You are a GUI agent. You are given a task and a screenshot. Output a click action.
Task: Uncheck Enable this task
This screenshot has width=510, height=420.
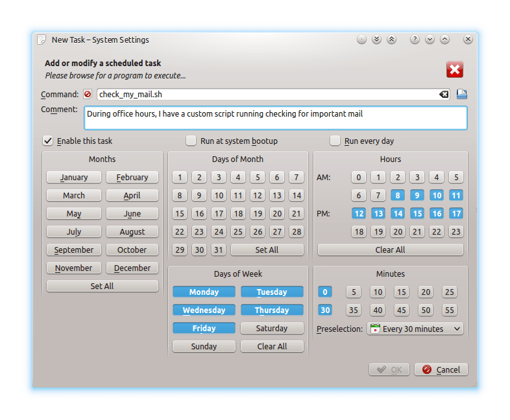[x=48, y=141]
